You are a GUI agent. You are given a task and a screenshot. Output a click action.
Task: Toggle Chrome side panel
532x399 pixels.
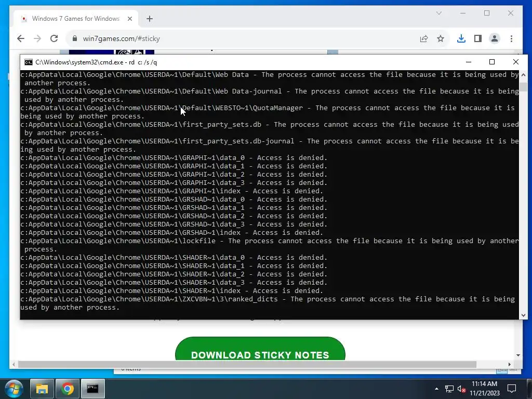point(478,38)
